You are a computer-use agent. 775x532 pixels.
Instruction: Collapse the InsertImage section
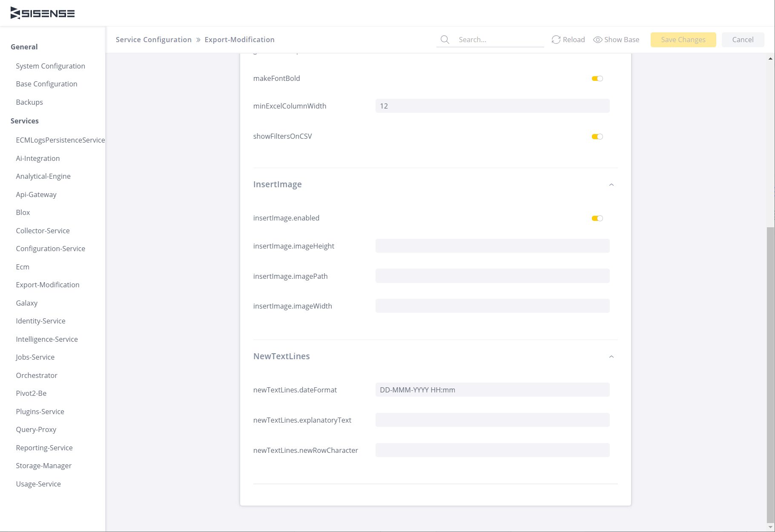click(x=611, y=185)
